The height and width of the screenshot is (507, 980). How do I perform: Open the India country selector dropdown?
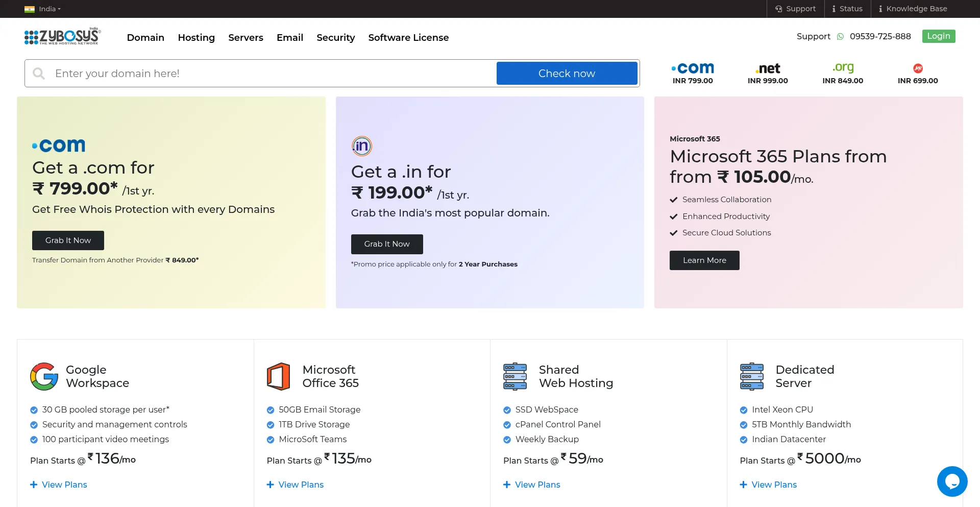click(x=50, y=9)
